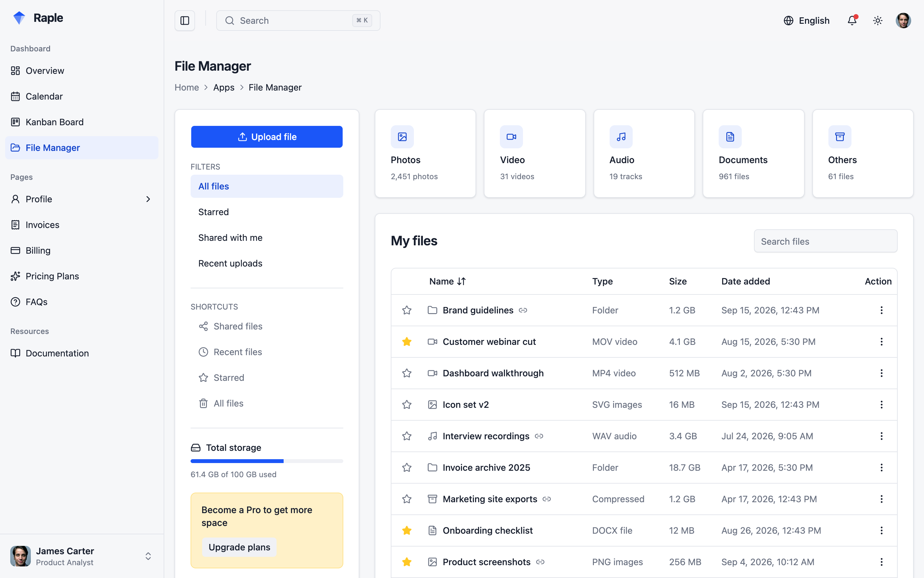Select the Recent uploads filter

[x=267, y=263]
